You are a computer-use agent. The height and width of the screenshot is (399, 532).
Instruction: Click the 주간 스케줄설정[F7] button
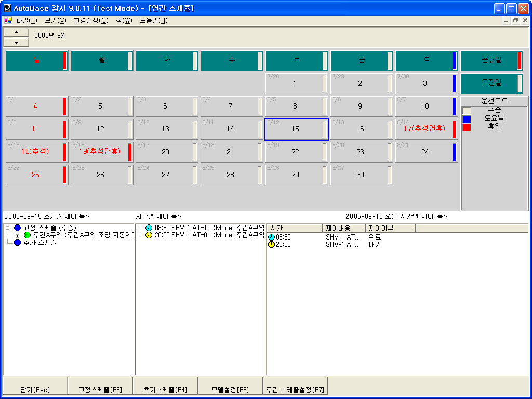point(295,389)
